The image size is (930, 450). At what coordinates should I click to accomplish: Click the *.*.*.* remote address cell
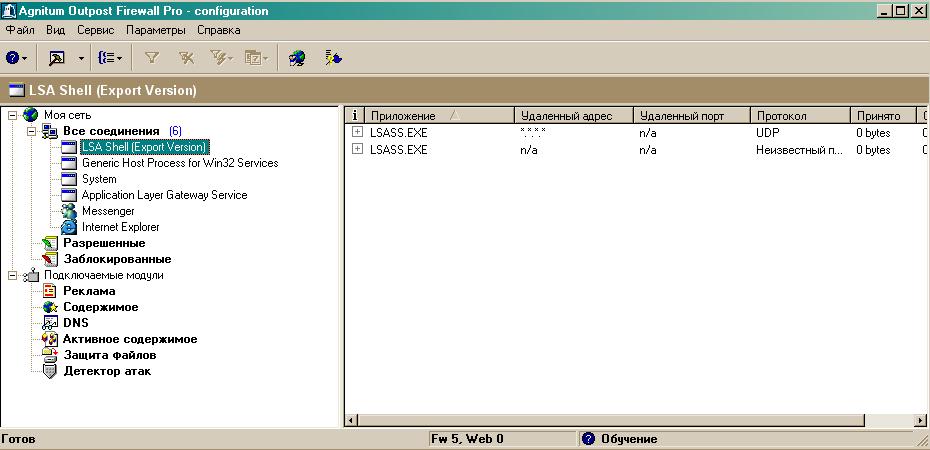(533, 133)
